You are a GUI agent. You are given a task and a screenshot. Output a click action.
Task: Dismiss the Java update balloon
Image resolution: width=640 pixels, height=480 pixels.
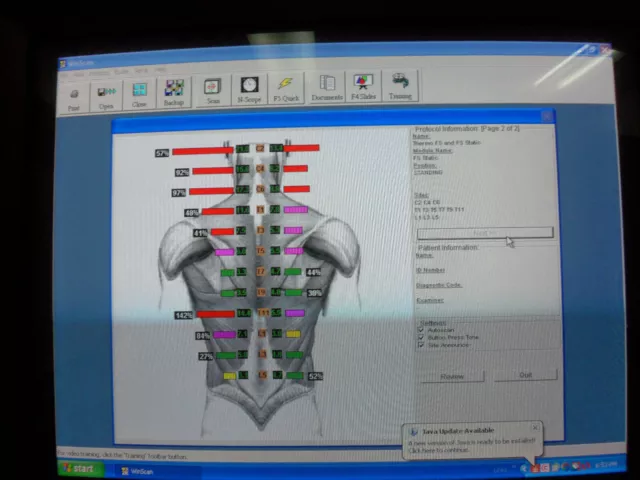click(535, 427)
